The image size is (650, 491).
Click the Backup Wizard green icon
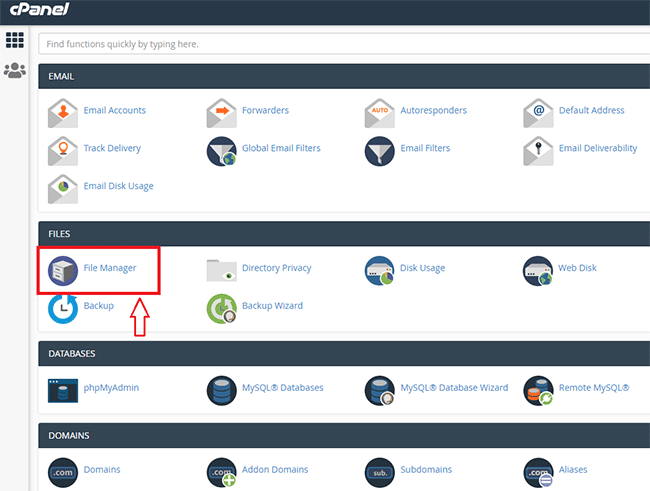pos(221,309)
